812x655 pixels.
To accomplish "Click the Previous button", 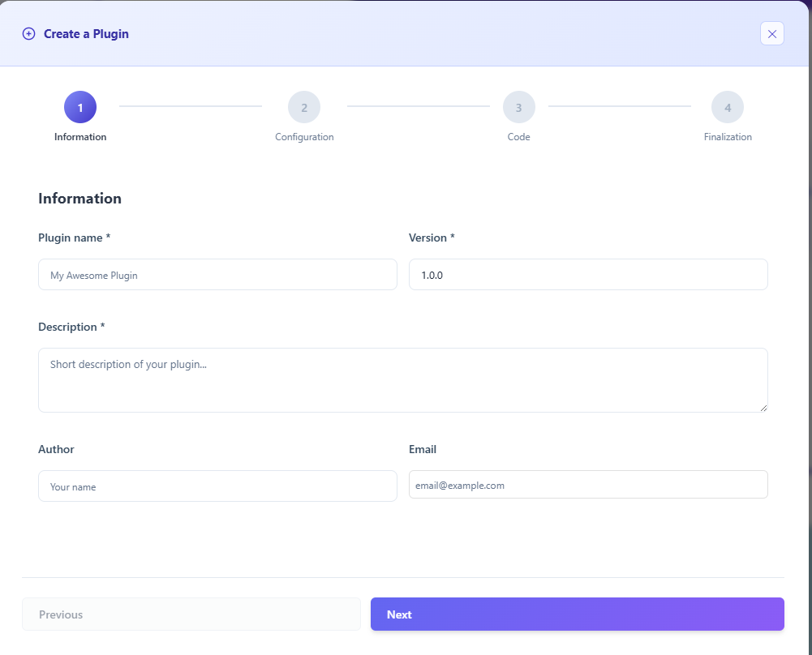I will click(191, 614).
